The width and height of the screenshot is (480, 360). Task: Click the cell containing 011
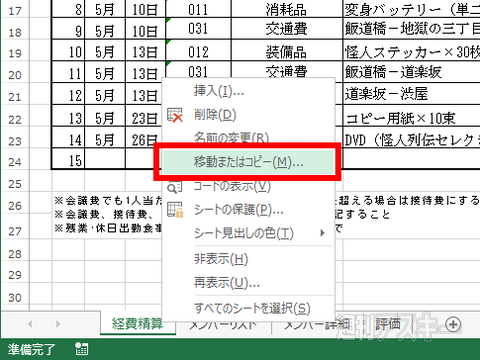[198, 9]
